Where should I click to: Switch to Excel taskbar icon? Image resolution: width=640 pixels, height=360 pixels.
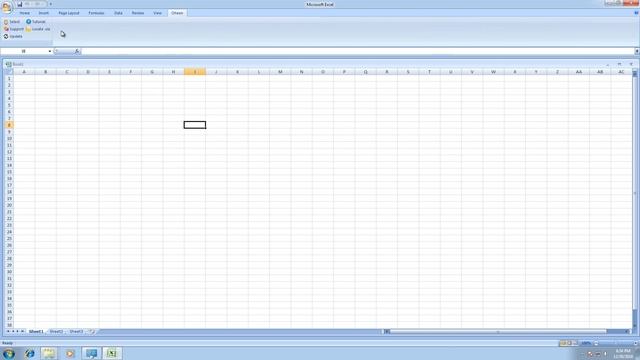tap(112, 353)
